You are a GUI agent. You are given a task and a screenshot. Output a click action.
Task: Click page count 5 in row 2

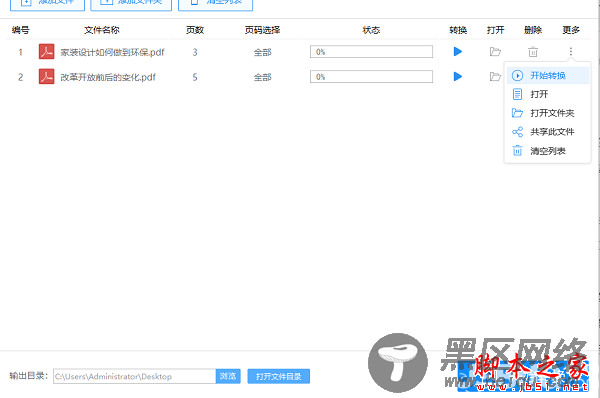(195, 77)
